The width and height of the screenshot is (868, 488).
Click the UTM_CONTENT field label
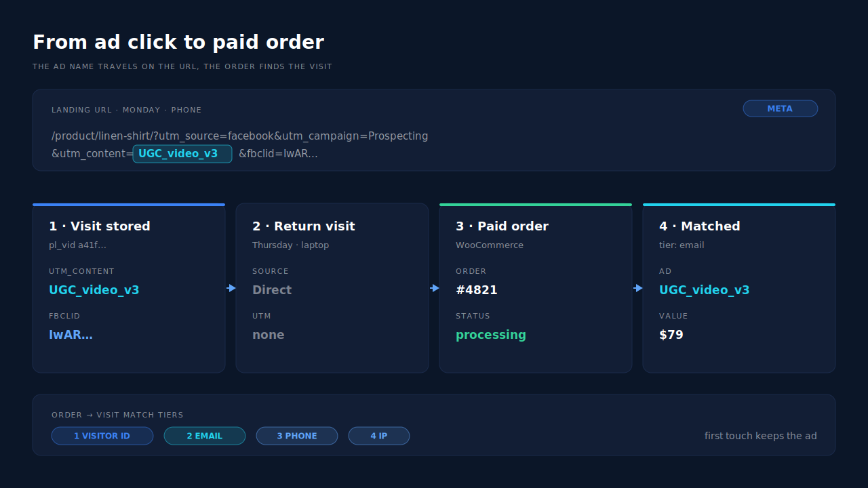[x=81, y=271]
